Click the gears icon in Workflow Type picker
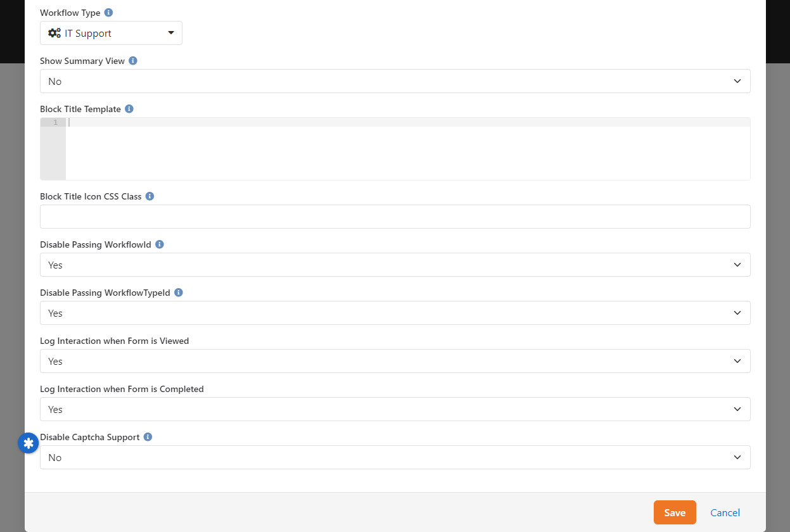 pyautogui.click(x=54, y=33)
